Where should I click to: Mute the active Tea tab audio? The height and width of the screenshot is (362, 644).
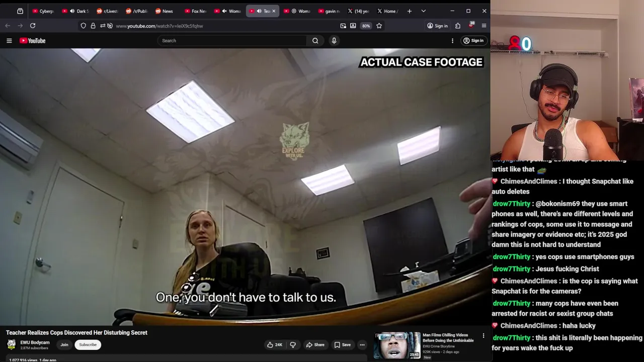click(x=259, y=11)
